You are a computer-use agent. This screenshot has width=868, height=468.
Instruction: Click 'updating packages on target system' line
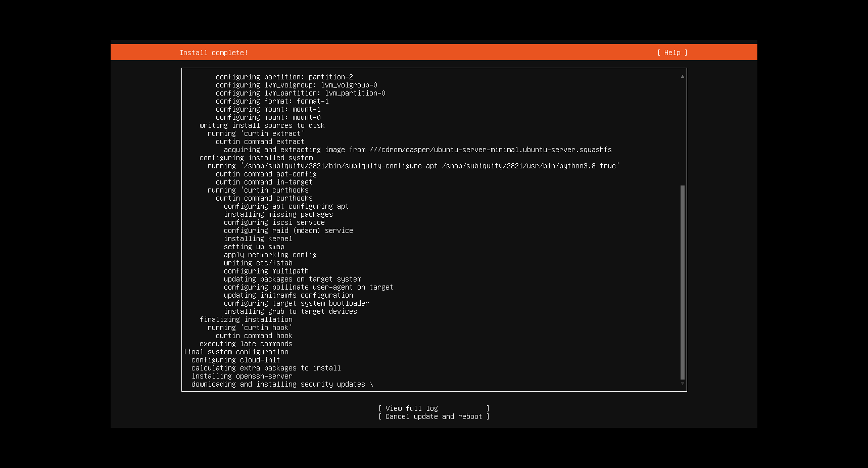[x=293, y=279]
